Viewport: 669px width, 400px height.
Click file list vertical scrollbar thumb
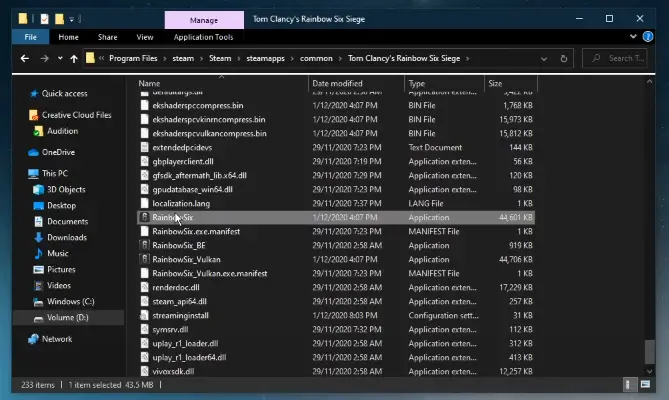pyautogui.click(x=649, y=351)
